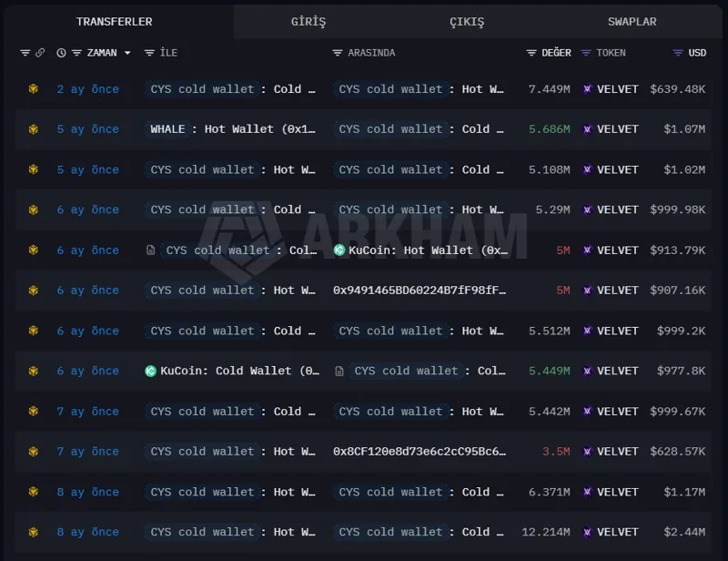The height and width of the screenshot is (561, 728).
Task: Open the USD column filter
Action: pyautogui.click(x=678, y=53)
